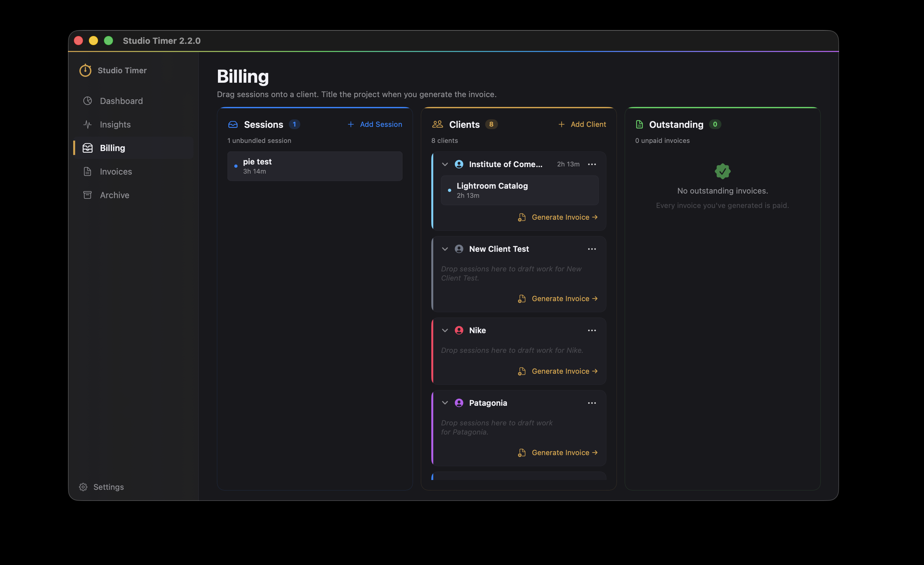Click the invoice icon in Patagonia card
Screen dimensions: 924x565
point(521,453)
